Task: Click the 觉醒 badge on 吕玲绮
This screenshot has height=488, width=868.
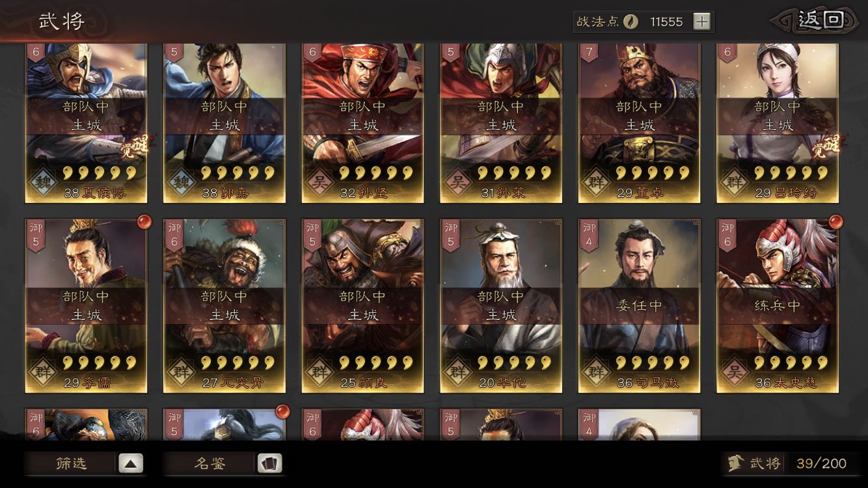Action: (x=826, y=148)
